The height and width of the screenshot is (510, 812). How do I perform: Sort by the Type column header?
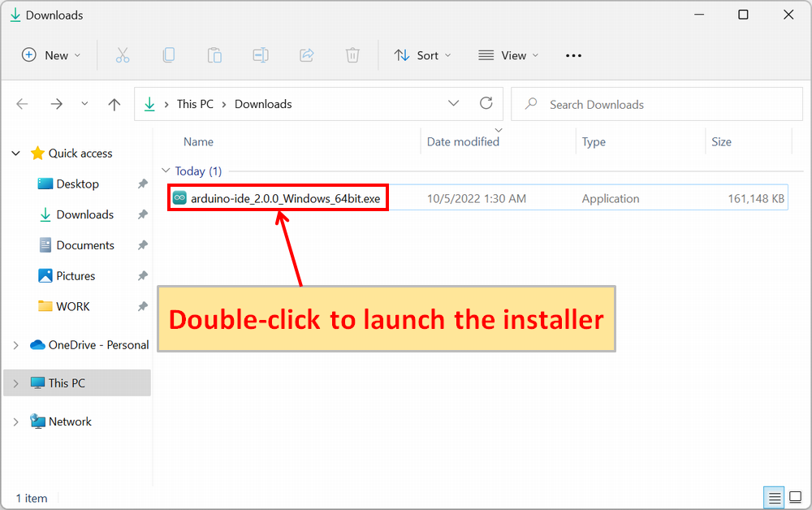[594, 142]
